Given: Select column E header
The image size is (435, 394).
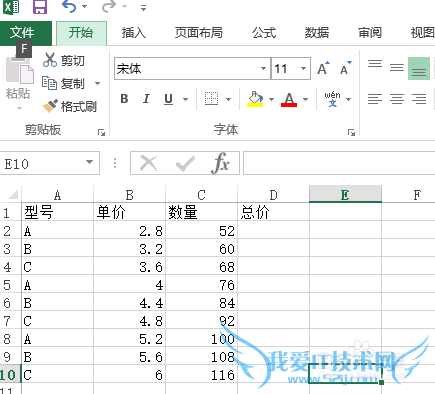Looking at the screenshot, I should click(x=345, y=195).
